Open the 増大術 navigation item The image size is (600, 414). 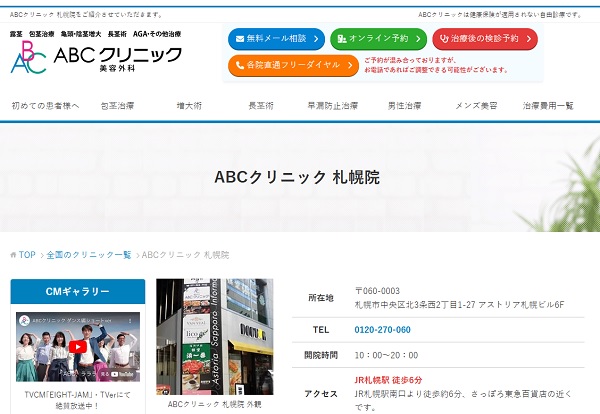click(190, 105)
